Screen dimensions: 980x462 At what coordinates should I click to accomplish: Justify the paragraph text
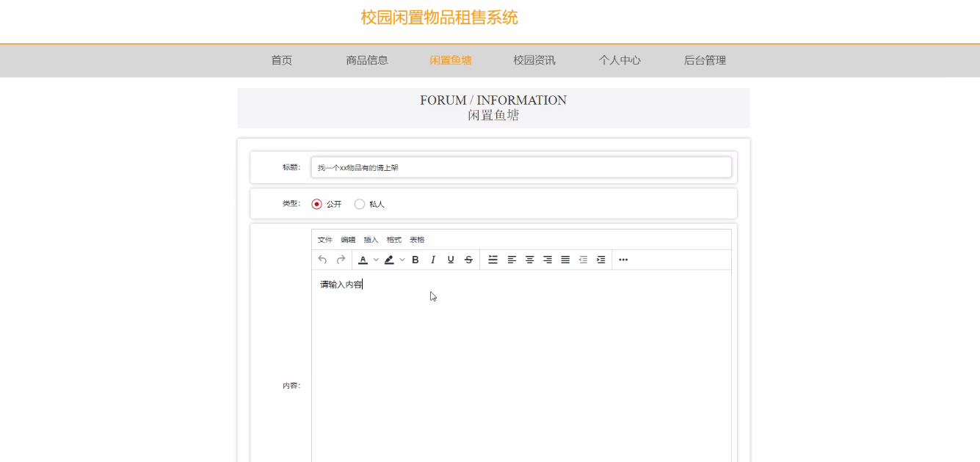click(x=565, y=260)
